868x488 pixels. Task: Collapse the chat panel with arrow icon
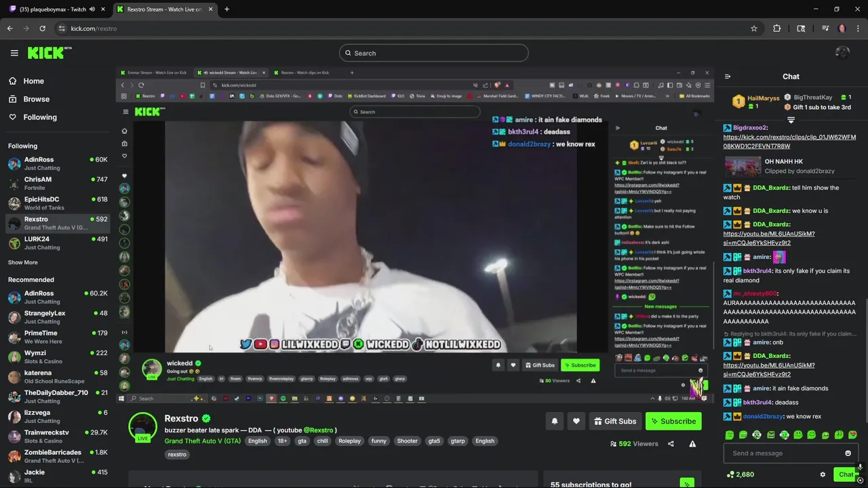click(728, 77)
